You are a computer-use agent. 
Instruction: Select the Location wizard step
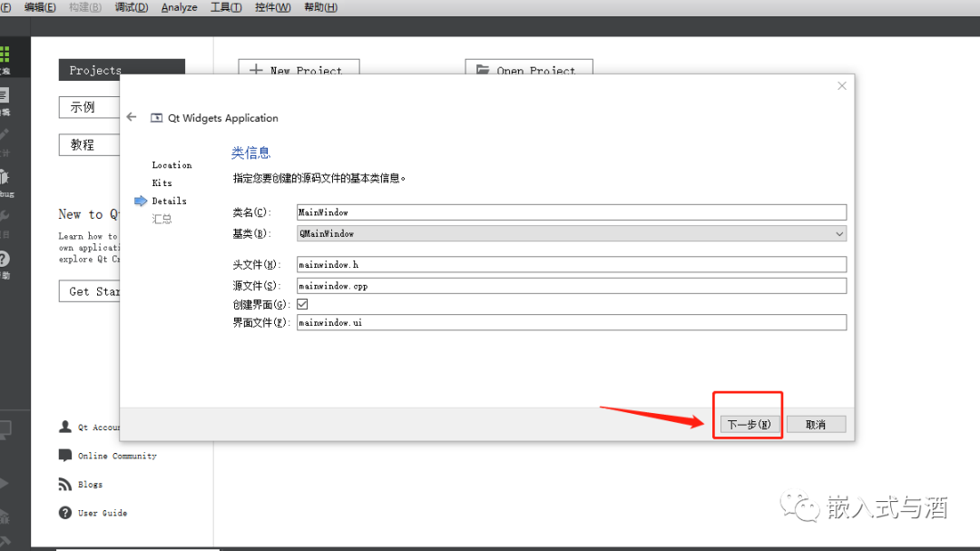[171, 165]
